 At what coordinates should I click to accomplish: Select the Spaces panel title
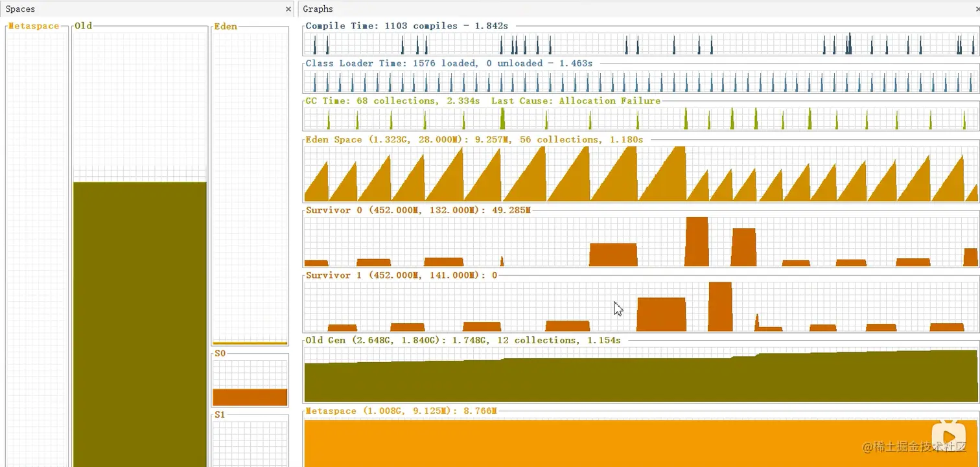tap(21, 9)
